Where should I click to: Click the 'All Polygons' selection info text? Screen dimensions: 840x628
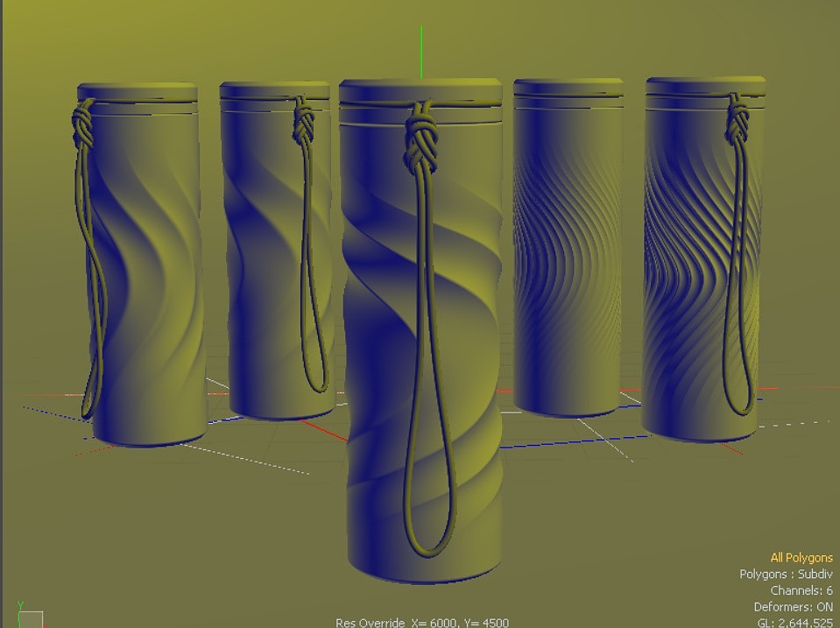801,558
